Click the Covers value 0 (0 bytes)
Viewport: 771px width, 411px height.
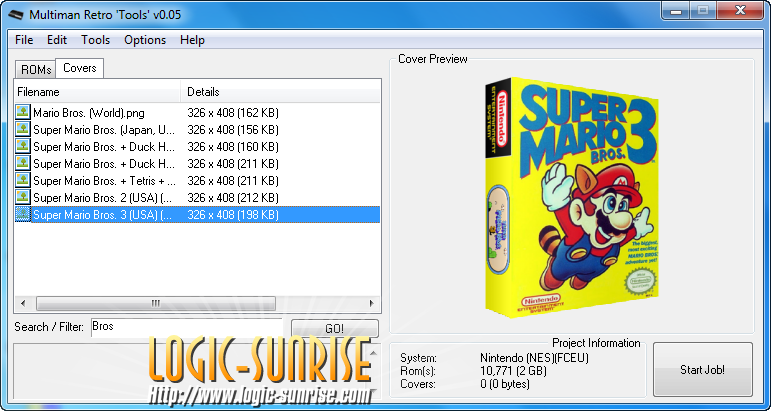point(504,383)
